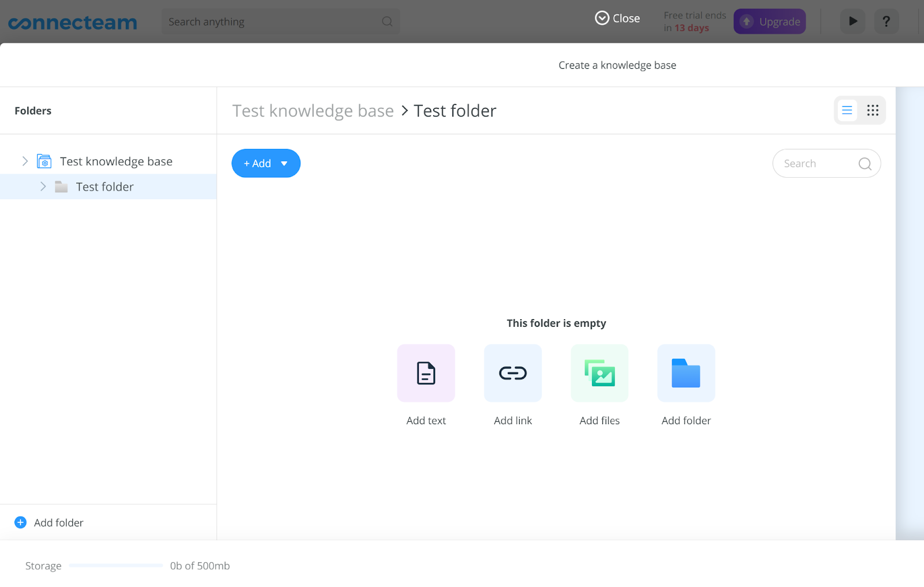Click the Connecteam logo
Image resolution: width=924 pixels, height=587 pixels.
tap(73, 23)
